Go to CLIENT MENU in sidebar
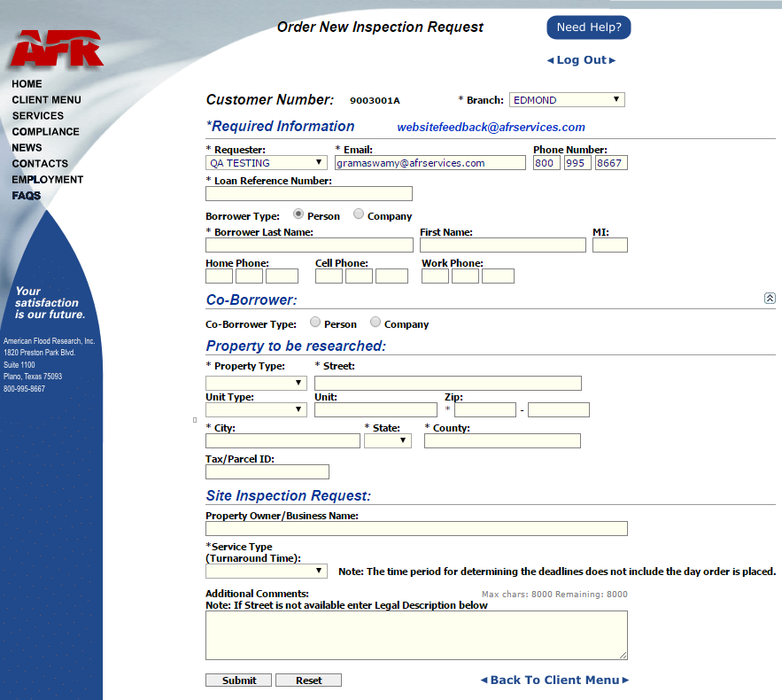This screenshot has height=700, width=782. click(46, 100)
